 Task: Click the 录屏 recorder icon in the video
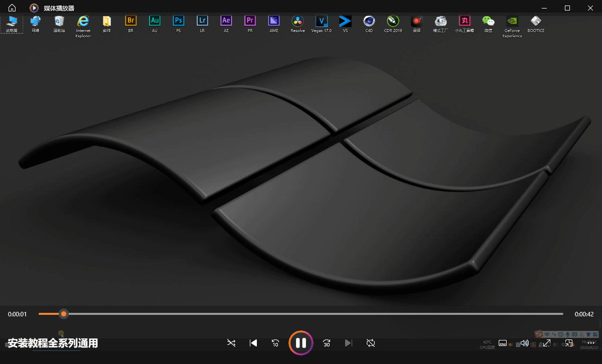(417, 24)
